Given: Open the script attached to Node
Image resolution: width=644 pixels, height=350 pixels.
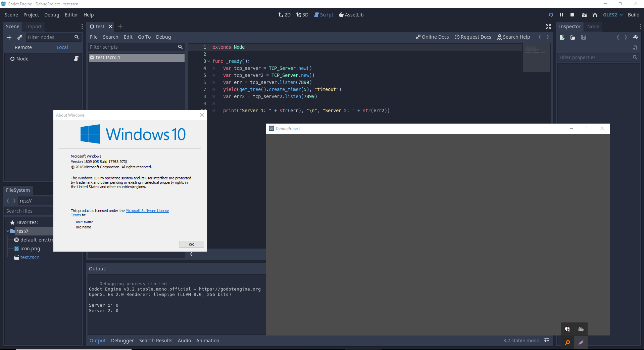Looking at the screenshot, I should 77,58.
